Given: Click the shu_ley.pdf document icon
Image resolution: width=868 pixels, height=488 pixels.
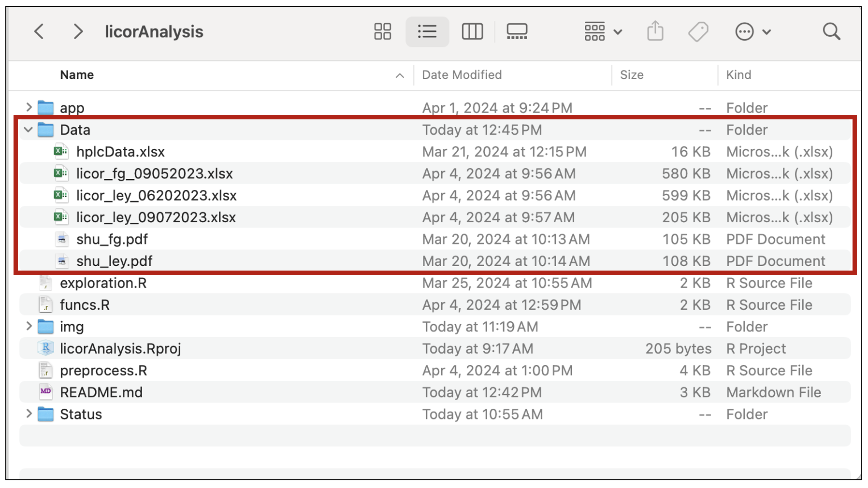Looking at the screenshot, I should pyautogui.click(x=61, y=261).
